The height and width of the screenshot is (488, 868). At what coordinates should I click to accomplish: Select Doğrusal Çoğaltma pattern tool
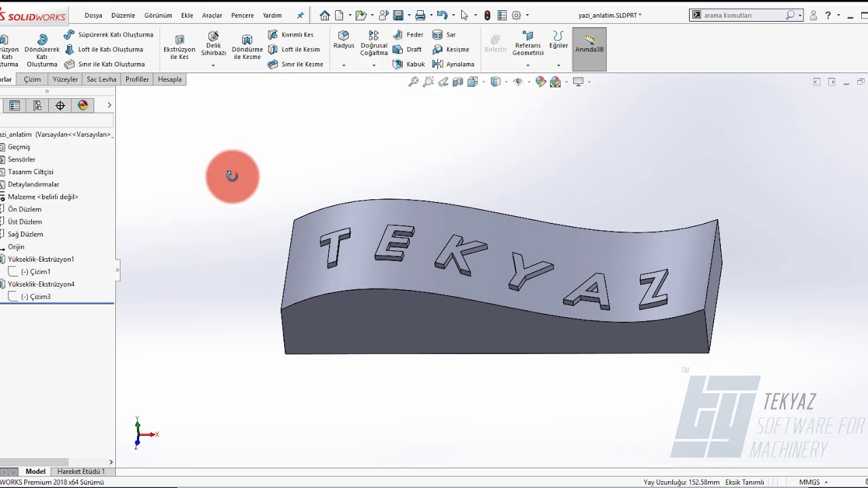click(374, 43)
